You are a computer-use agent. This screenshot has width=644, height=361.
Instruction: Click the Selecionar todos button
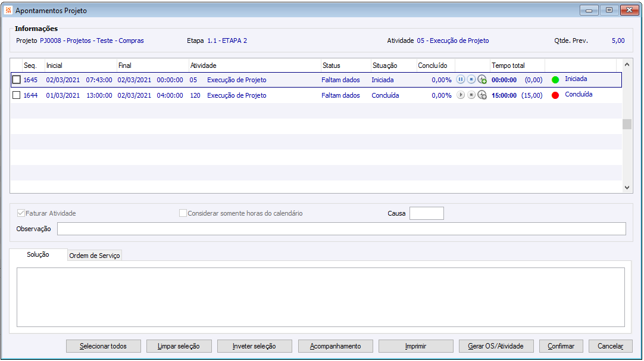pyautogui.click(x=103, y=346)
